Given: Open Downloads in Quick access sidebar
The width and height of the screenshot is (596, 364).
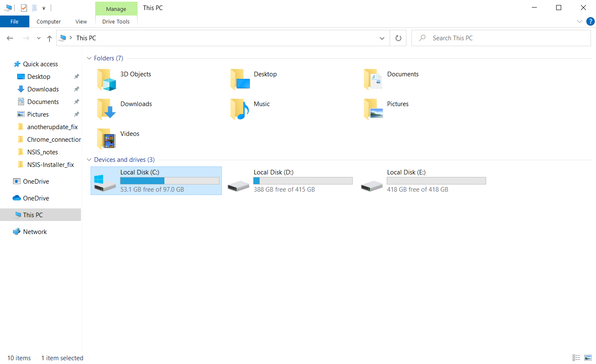Looking at the screenshot, I should [x=43, y=89].
